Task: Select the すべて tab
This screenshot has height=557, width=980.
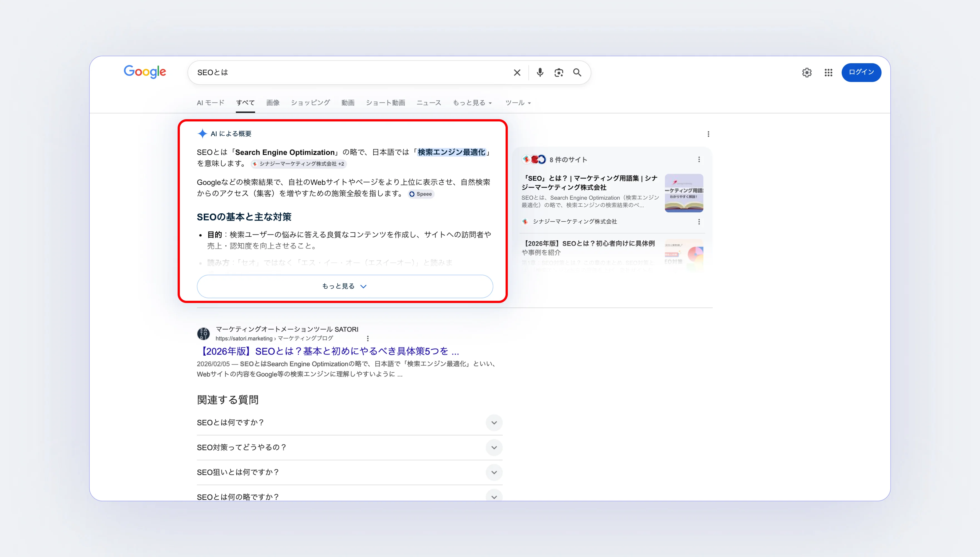Action: coord(245,103)
